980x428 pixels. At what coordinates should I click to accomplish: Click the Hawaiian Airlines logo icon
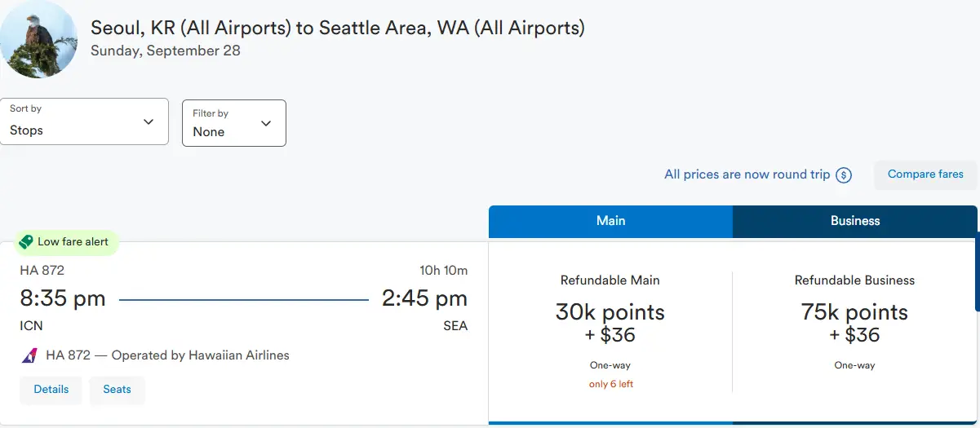(x=29, y=355)
